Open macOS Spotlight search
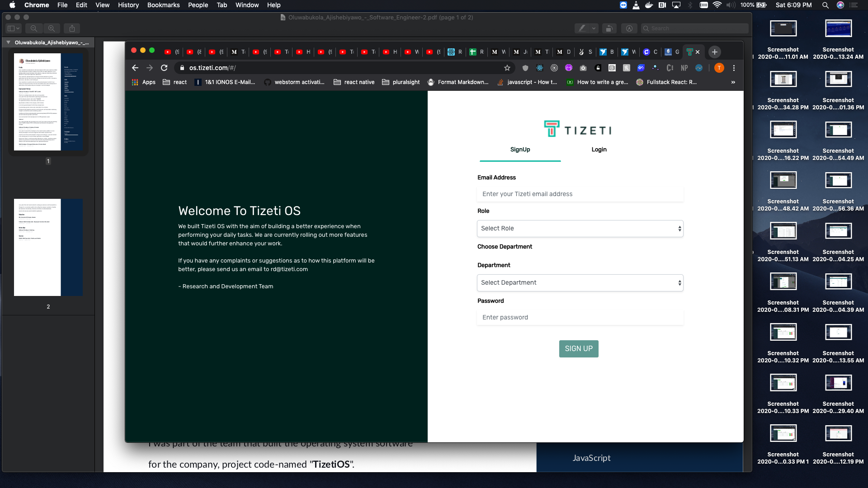Image resolution: width=868 pixels, height=488 pixels. pyautogui.click(x=826, y=5)
